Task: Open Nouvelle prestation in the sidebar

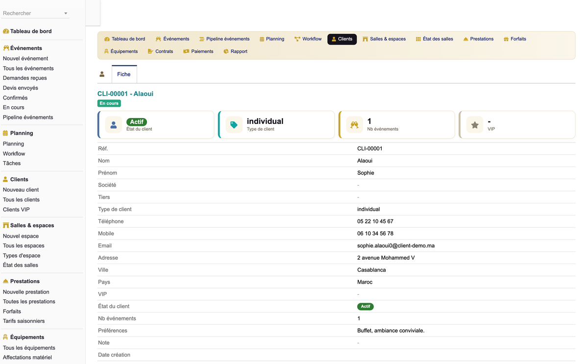Action: tap(26, 291)
